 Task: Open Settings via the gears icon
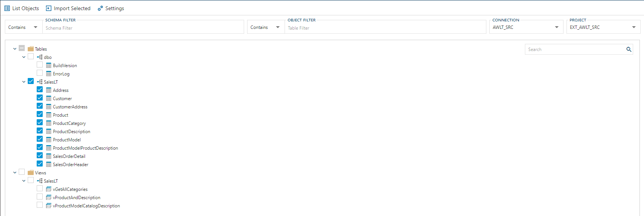tap(100, 8)
